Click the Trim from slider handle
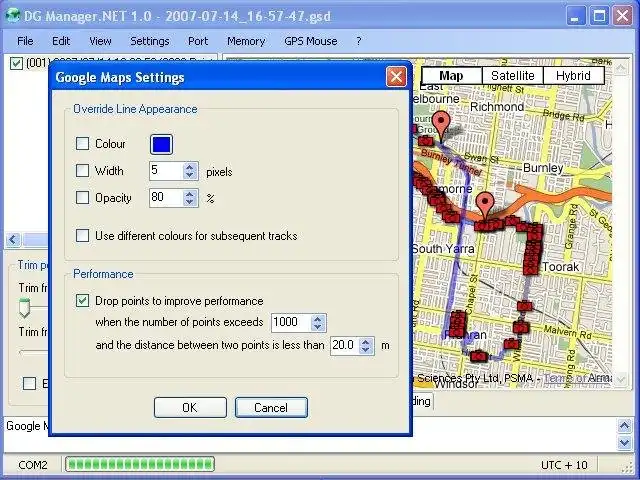640x480 pixels. [24, 308]
